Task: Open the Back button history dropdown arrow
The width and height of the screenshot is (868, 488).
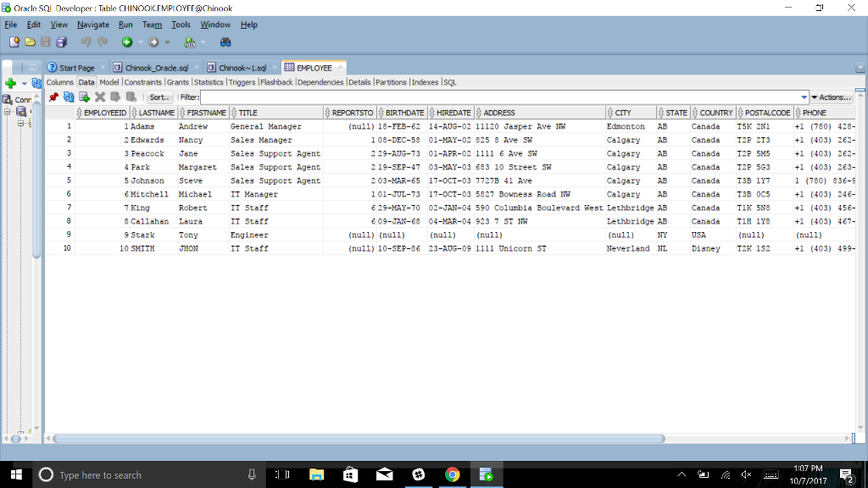Action: (x=141, y=42)
